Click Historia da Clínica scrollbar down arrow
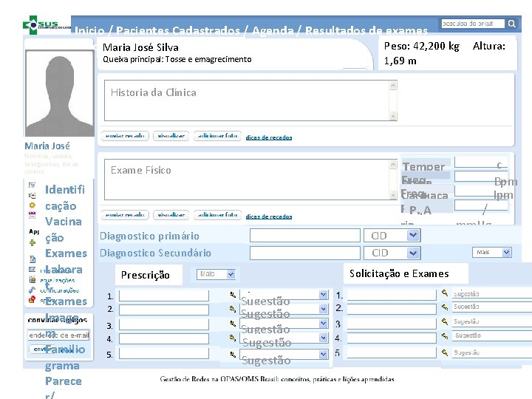532x399 pixels. 393,117
